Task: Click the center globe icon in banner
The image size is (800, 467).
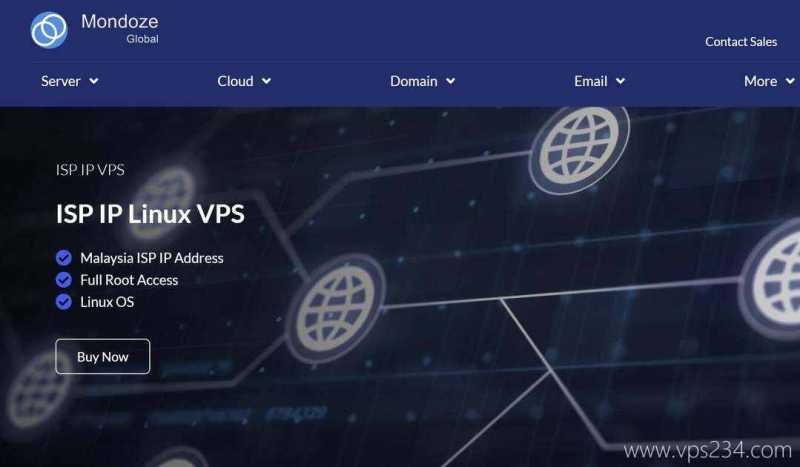Action: (x=336, y=308)
